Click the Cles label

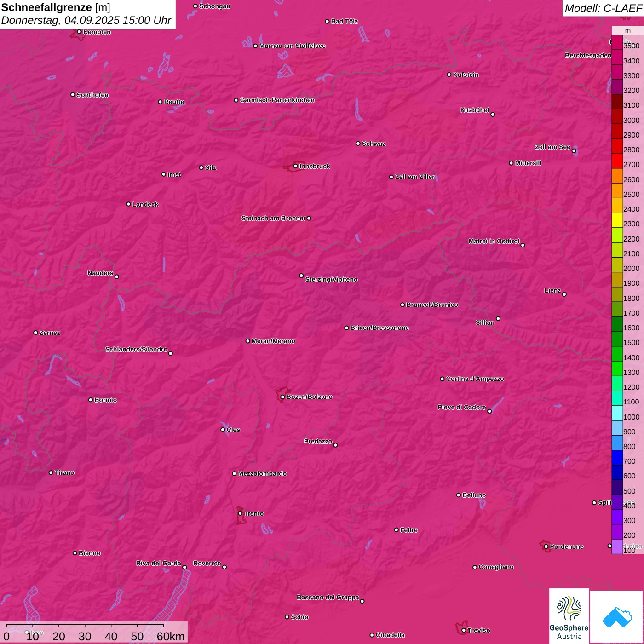coord(233,430)
